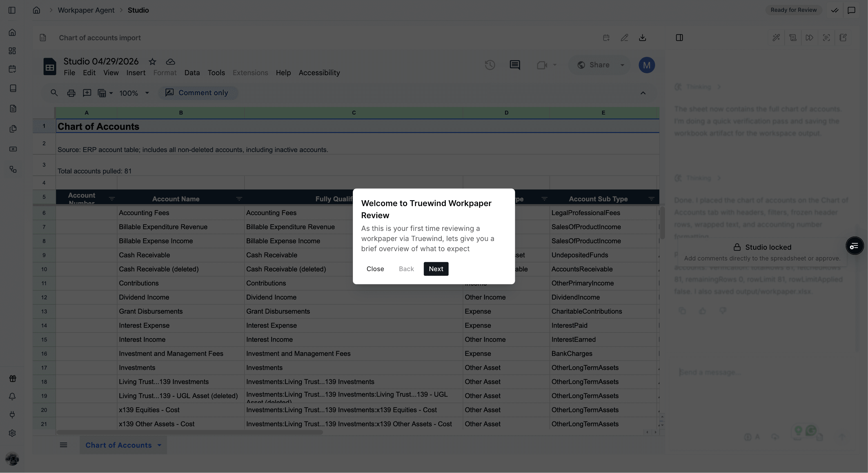Click the scan text icon
This screenshot has height=473, width=868.
(x=826, y=38)
